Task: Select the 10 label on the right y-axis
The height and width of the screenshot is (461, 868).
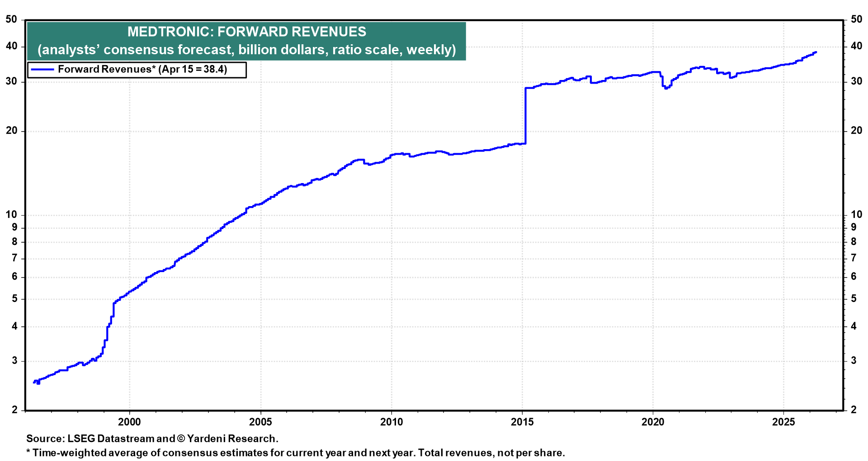Action: click(x=856, y=215)
